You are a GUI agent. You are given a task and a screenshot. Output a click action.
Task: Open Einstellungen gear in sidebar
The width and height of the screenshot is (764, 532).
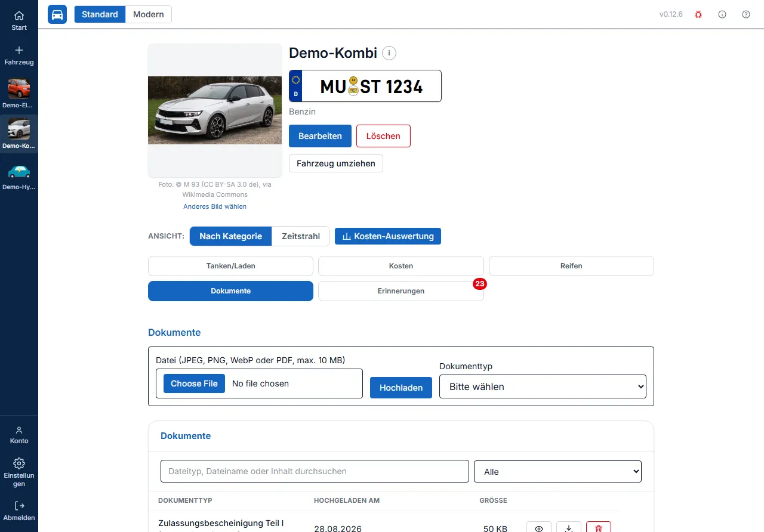point(19,472)
